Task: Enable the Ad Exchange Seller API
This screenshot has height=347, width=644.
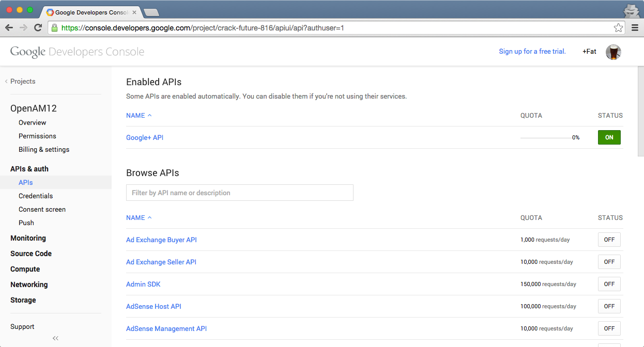Action: tap(609, 262)
